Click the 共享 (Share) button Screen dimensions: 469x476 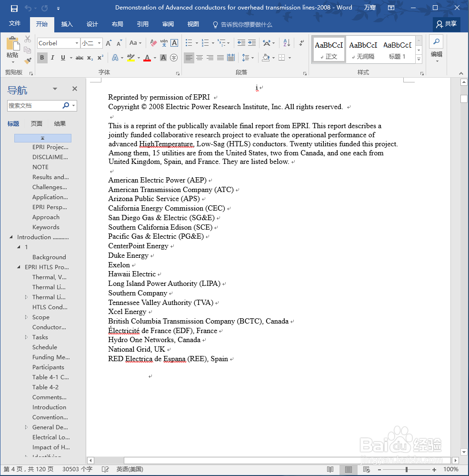[446, 24]
